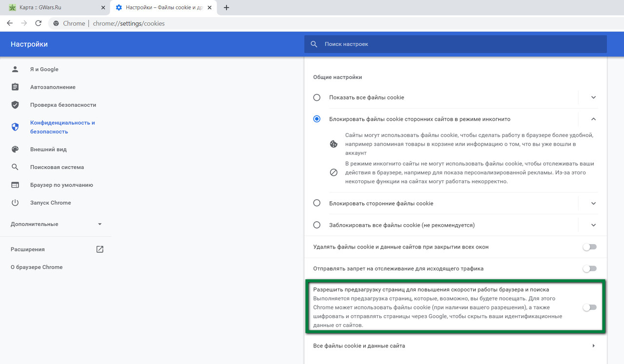Expand chevron for Заблокировать все файлы cookie
Image resolution: width=624 pixels, height=364 pixels.
(593, 225)
